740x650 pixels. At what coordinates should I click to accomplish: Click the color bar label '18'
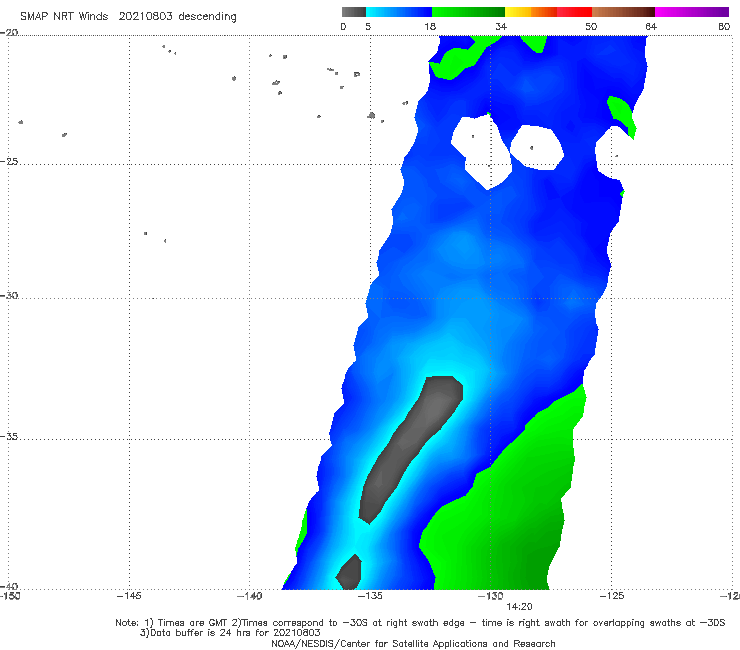430,26
